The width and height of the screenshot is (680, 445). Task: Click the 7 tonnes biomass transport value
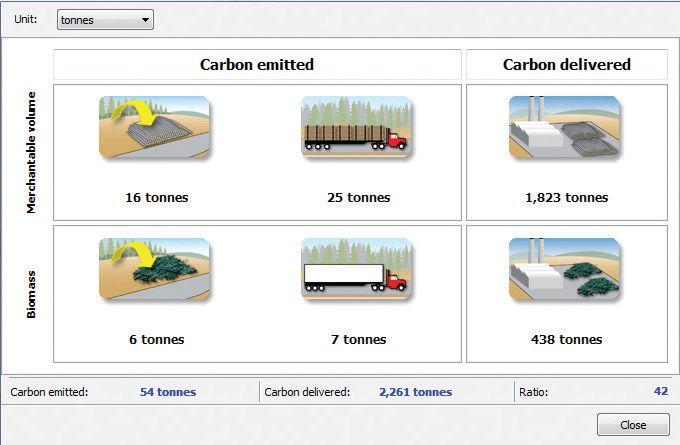pos(358,339)
